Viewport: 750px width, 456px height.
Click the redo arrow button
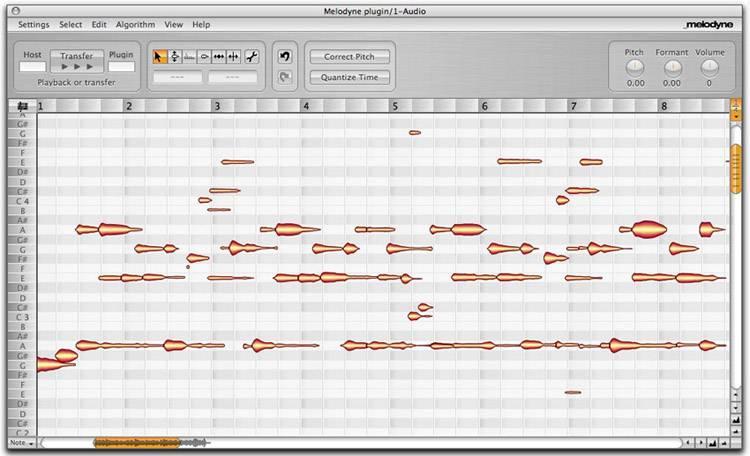coord(285,77)
